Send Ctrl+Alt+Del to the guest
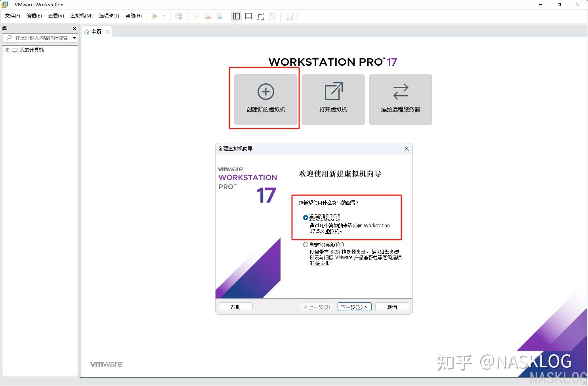This screenshot has height=386, width=588. click(179, 16)
